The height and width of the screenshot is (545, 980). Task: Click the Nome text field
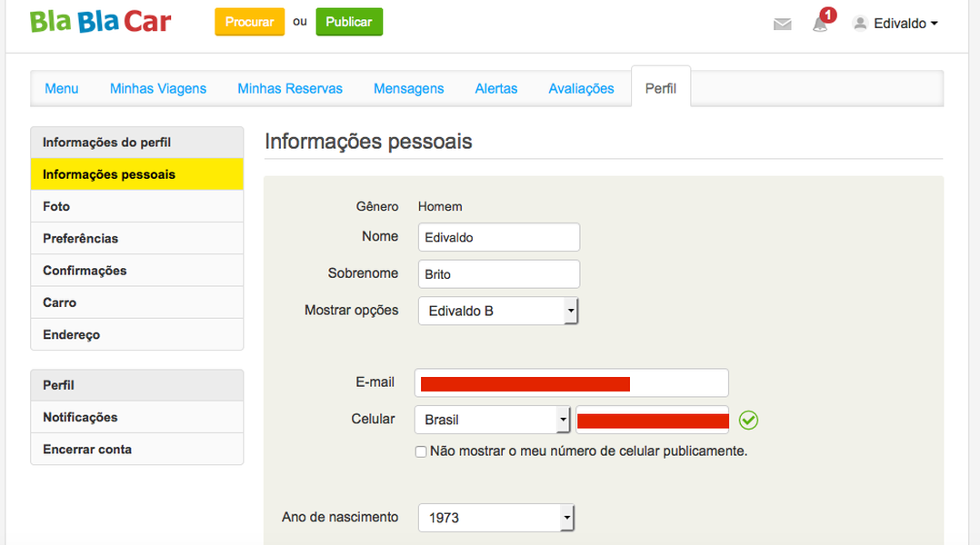coord(499,237)
